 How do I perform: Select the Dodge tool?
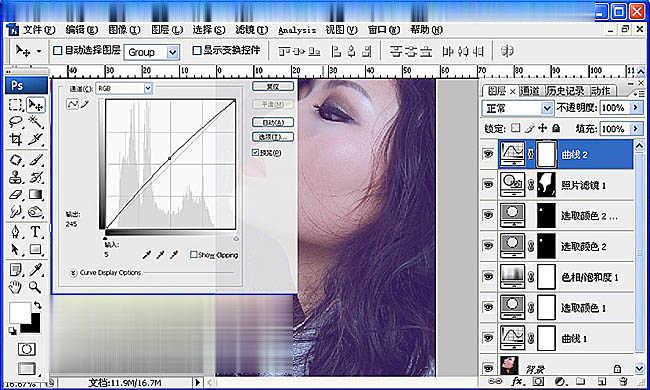point(36,212)
